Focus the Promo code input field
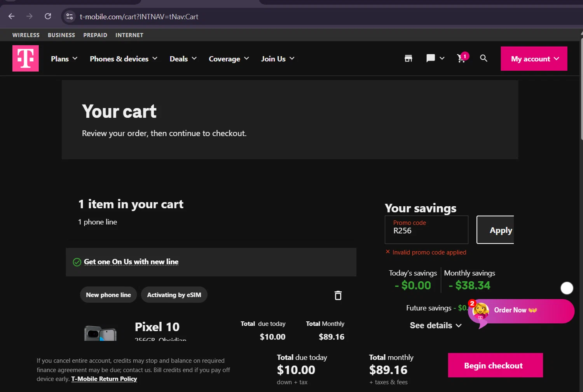The image size is (583, 392). point(426,230)
